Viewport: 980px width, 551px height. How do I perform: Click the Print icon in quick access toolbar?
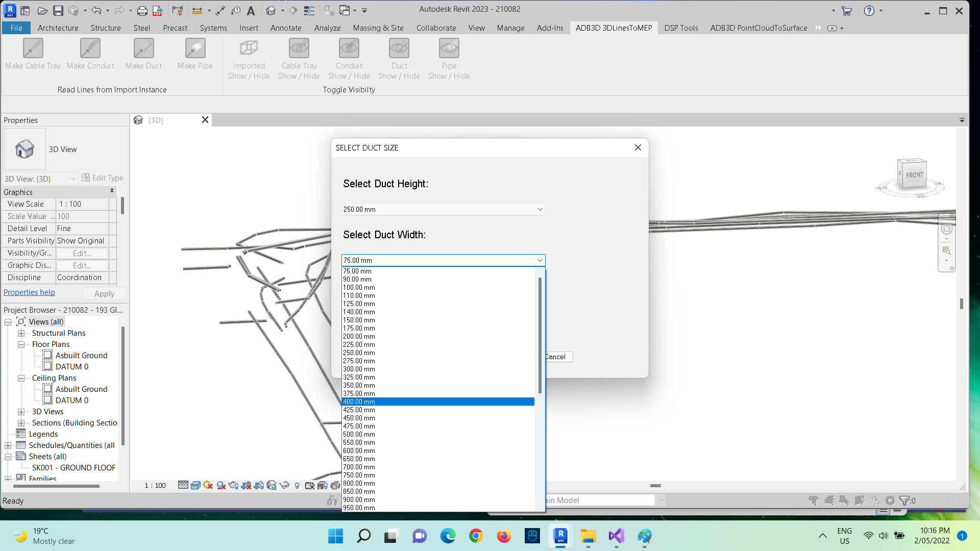(x=142, y=10)
